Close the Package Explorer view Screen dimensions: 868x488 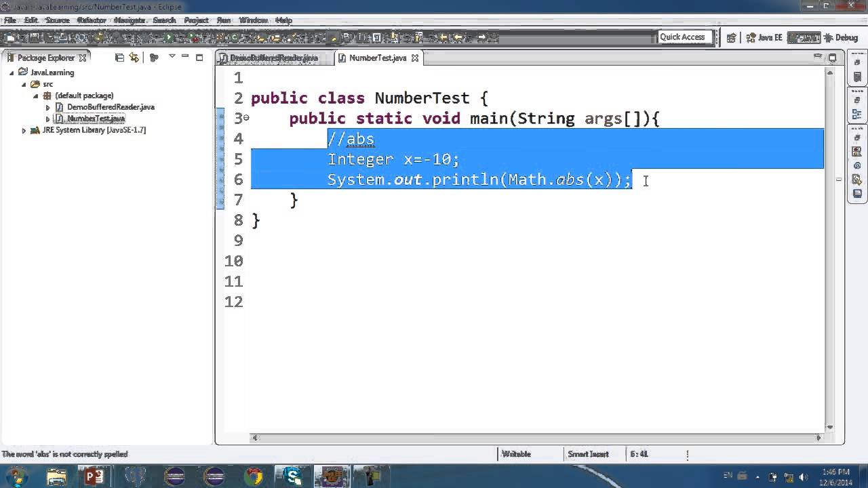coord(83,58)
